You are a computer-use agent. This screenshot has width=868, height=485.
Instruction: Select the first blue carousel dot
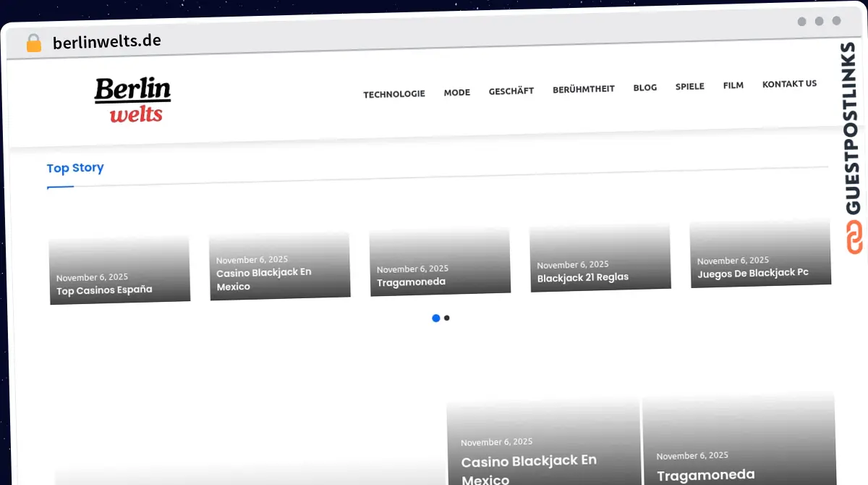click(435, 318)
